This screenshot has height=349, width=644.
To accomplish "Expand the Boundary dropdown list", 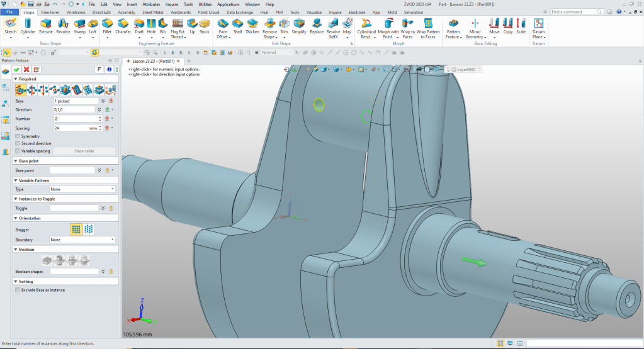I will click(82, 240).
